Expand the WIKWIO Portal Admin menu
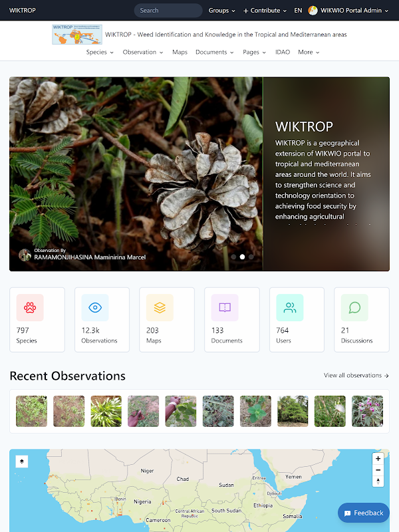The width and height of the screenshot is (399, 532). tap(348, 11)
